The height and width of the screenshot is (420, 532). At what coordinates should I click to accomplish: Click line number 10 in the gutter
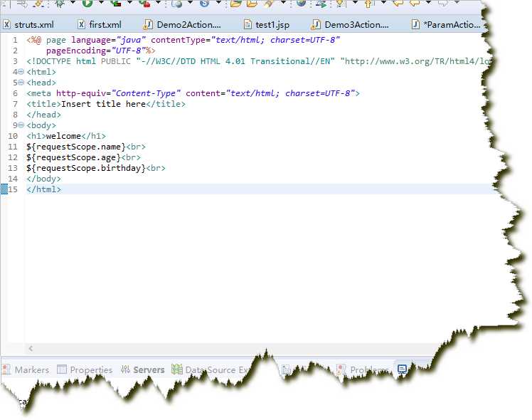click(13, 136)
